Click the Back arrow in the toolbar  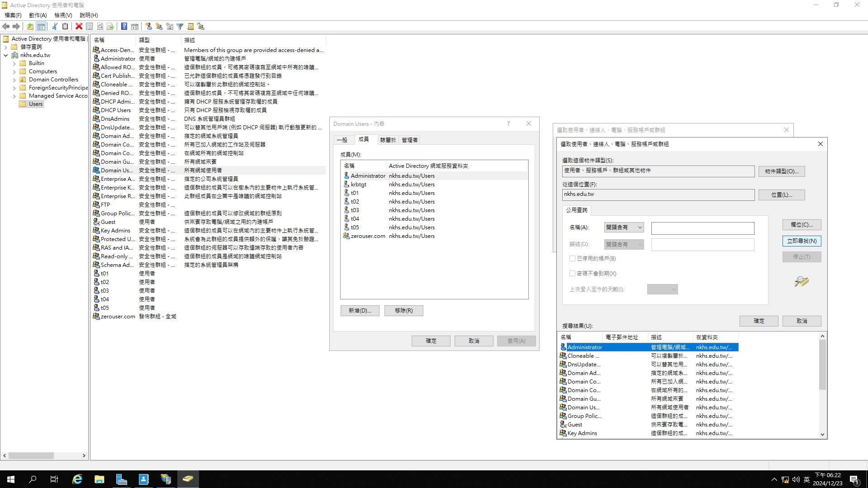click(x=6, y=27)
